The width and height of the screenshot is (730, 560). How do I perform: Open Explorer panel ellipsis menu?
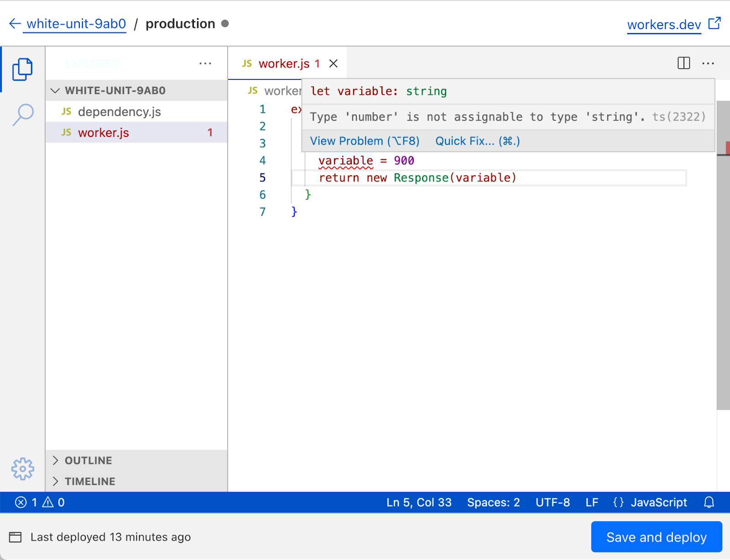pos(205,63)
